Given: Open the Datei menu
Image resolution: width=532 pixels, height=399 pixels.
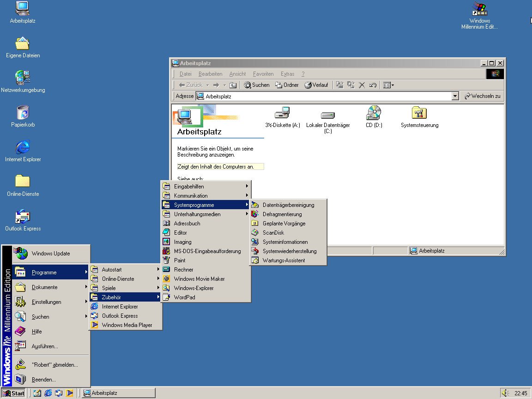Looking at the screenshot, I should click(185, 74).
